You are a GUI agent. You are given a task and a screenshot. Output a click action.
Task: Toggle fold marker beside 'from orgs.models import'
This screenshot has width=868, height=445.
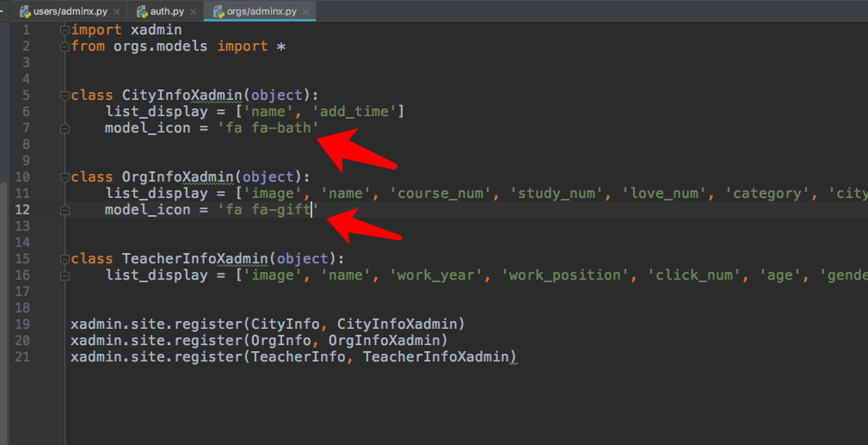[x=65, y=46]
